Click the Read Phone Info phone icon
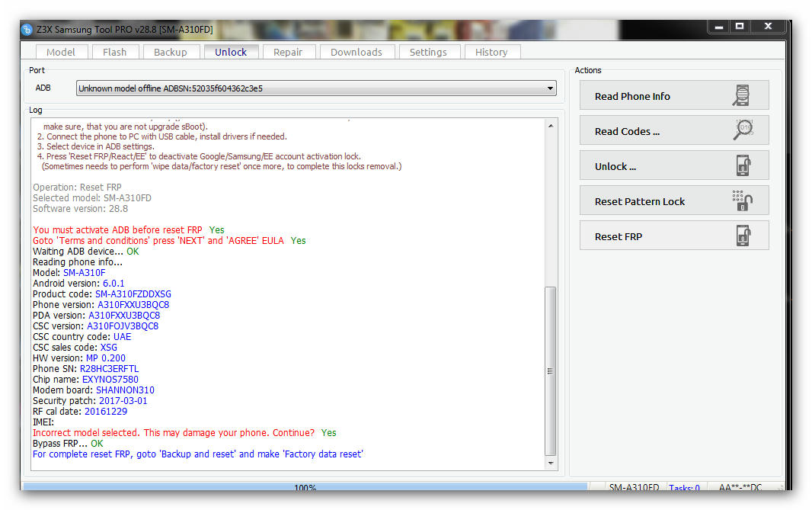Screen dimensions: 812x510 [x=742, y=95]
